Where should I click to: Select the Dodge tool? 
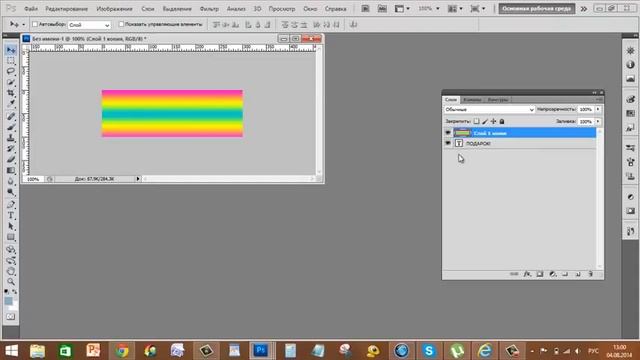[11, 192]
